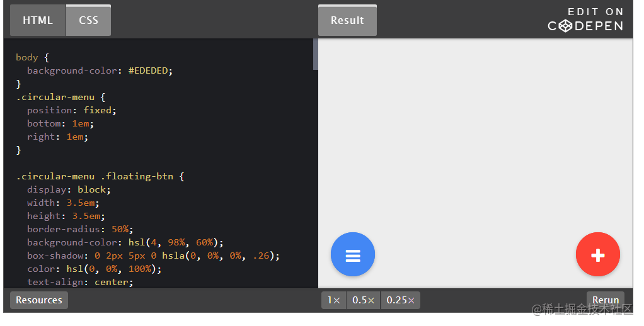Click the 'position: fixed;' line
The width and height of the screenshot is (644, 326).
pyautogui.click(x=72, y=110)
